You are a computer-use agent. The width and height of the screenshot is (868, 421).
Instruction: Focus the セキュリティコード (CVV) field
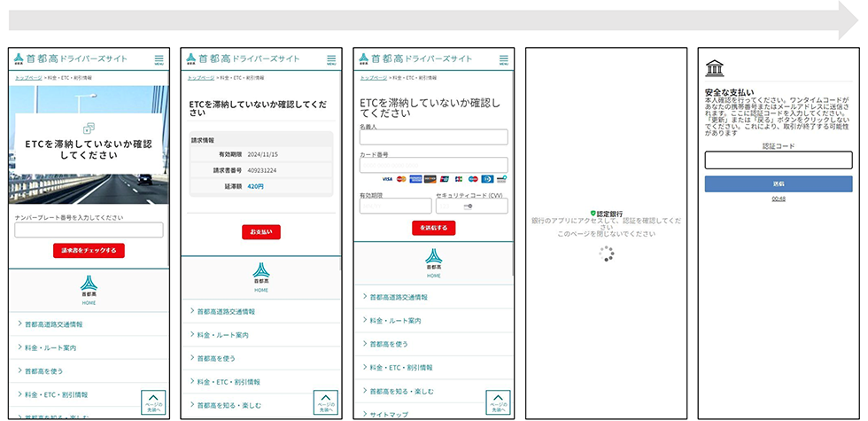coord(471,206)
